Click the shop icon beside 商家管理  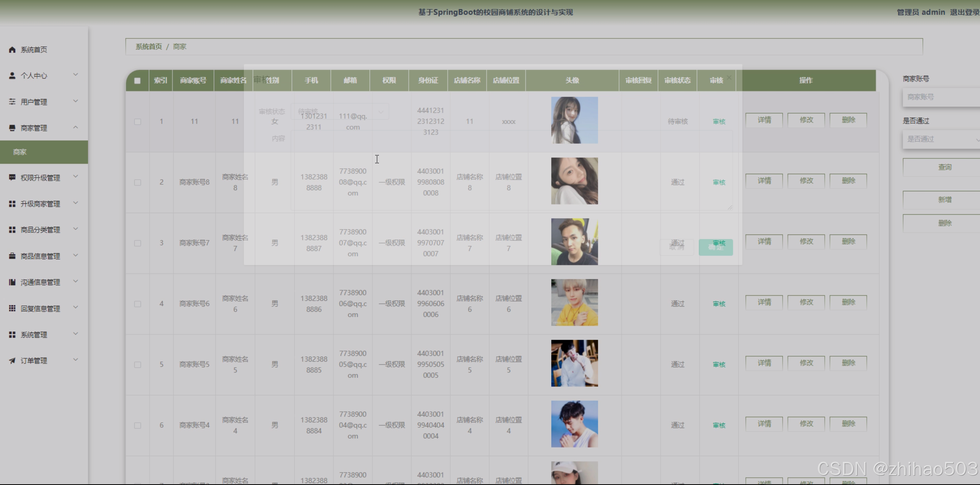(12, 128)
